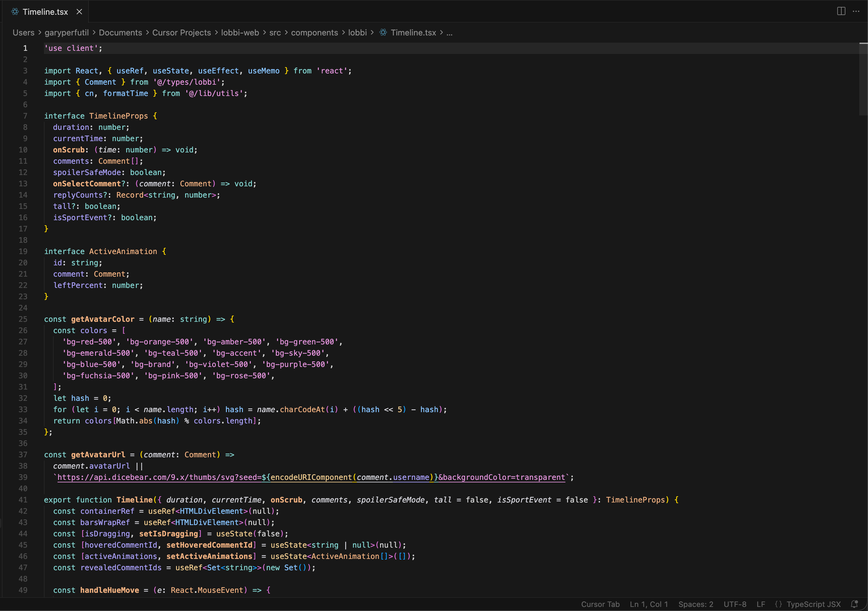Viewport: 868px width, 611px height.
Task: Click the React icon on Timeline.tsx tab
Action: 15,12
